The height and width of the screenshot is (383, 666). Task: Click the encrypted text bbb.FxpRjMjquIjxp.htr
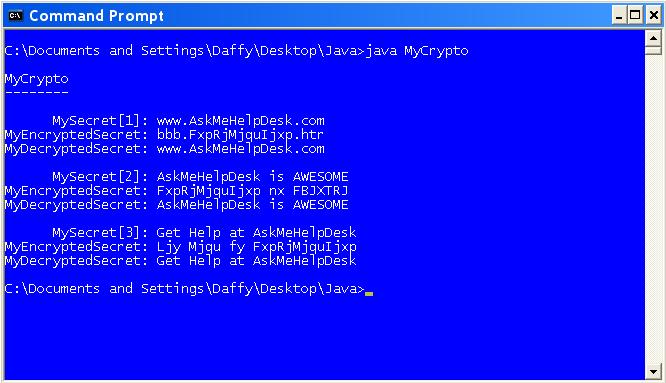tap(240, 135)
